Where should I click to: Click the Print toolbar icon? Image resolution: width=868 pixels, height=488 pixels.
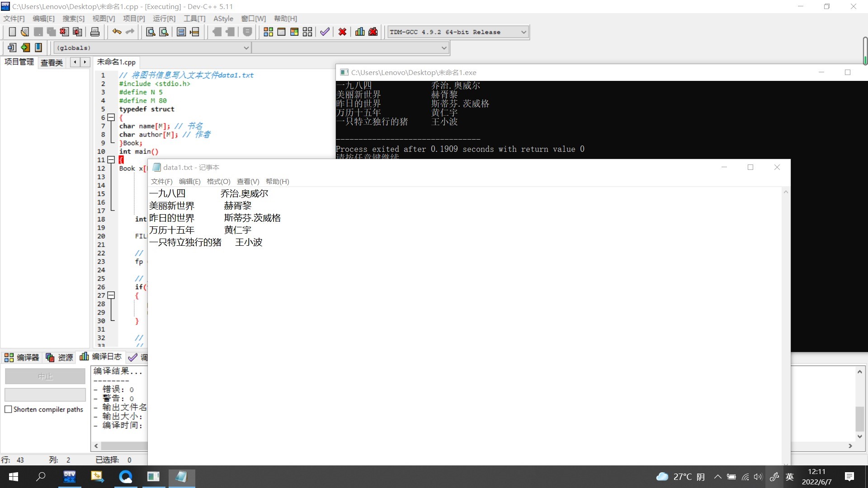[x=95, y=32]
